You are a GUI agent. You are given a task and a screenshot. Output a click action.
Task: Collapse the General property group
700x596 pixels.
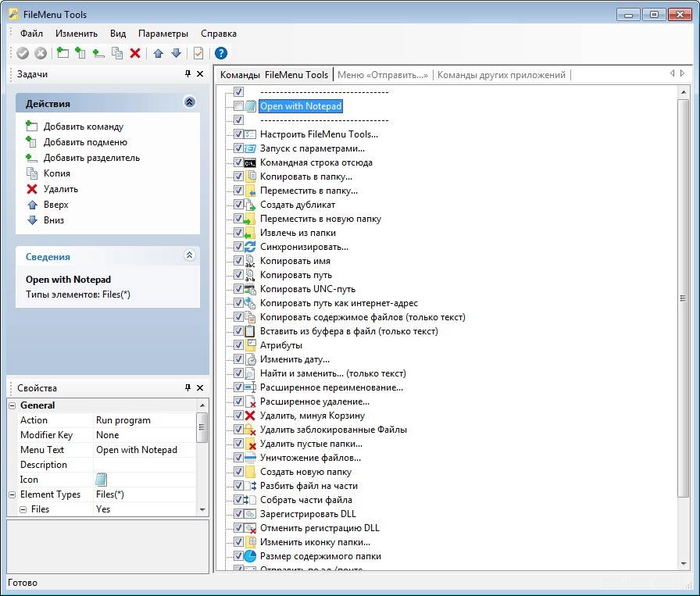coord(12,405)
